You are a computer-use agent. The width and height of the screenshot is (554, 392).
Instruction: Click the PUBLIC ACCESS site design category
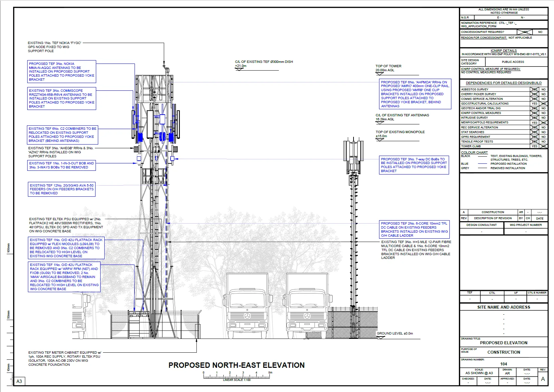513,62
